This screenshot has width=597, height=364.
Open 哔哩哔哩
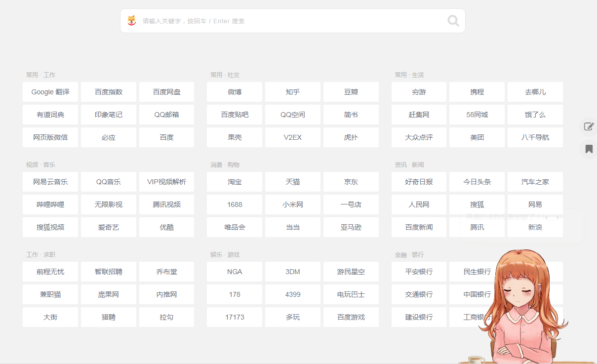tap(50, 204)
